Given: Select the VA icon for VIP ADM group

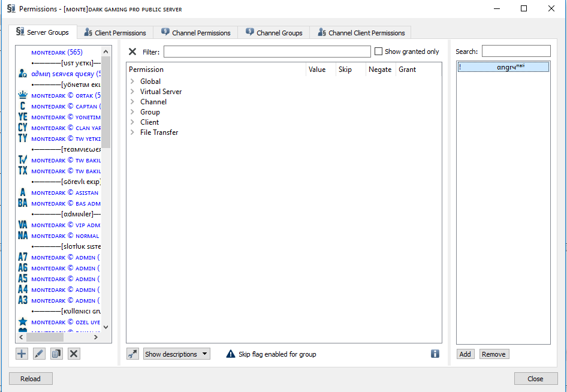Looking at the screenshot, I should tap(23, 225).
